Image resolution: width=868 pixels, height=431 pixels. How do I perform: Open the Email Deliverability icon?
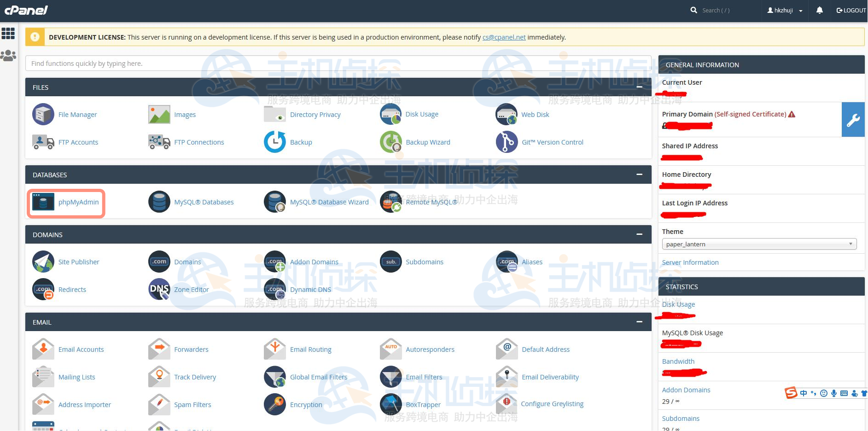[507, 377]
